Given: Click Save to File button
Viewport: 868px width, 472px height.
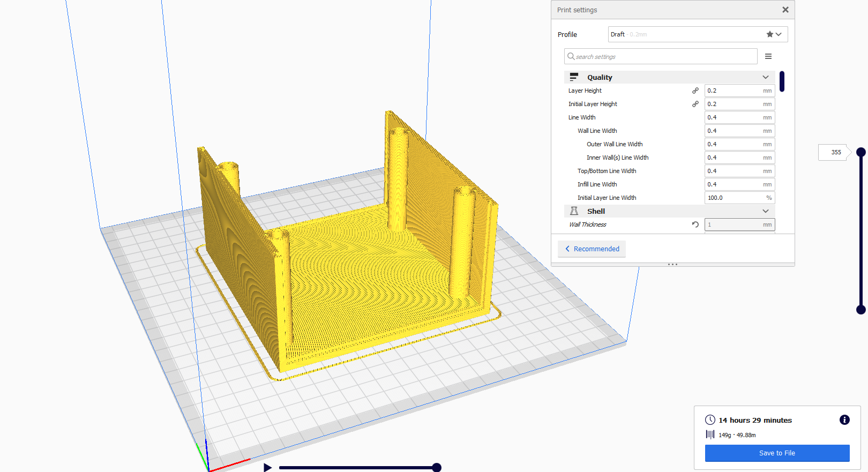Looking at the screenshot, I should pos(777,453).
